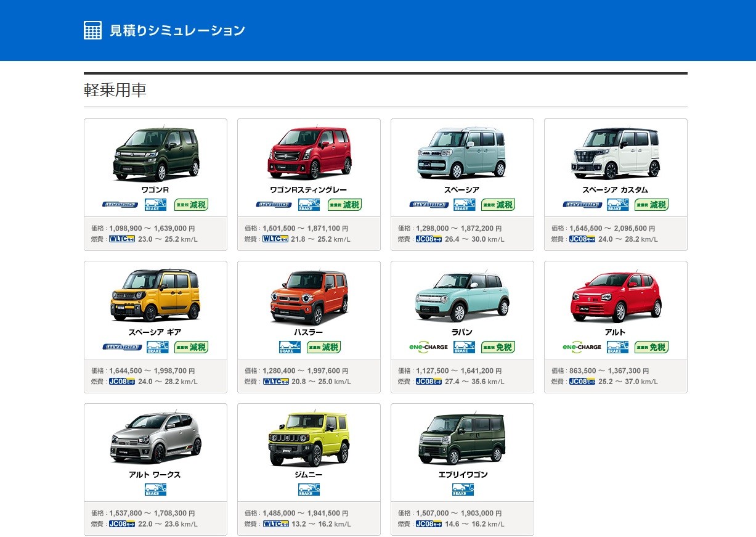This screenshot has width=756, height=537.
Task: Click the アルト ワークス brake icon
Action: (155, 490)
